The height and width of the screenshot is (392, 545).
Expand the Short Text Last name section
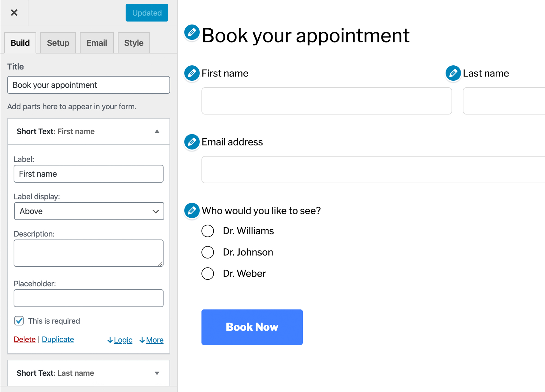coord(157,373)
